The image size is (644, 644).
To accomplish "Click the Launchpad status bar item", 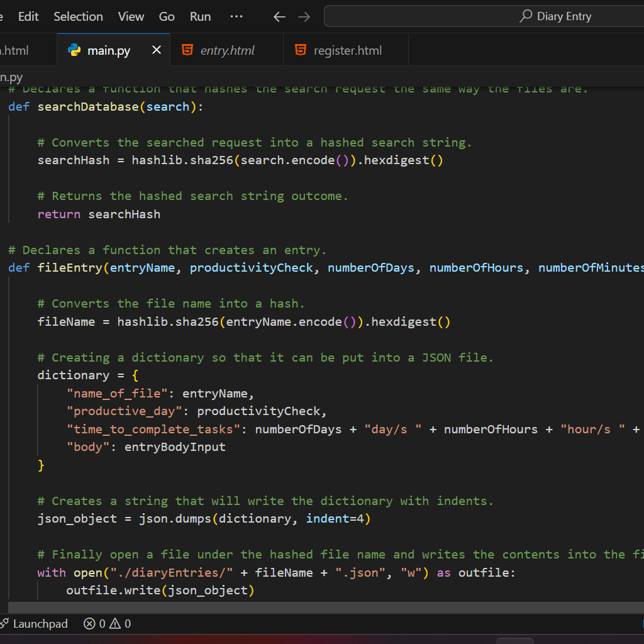I will tap(34, 624).
